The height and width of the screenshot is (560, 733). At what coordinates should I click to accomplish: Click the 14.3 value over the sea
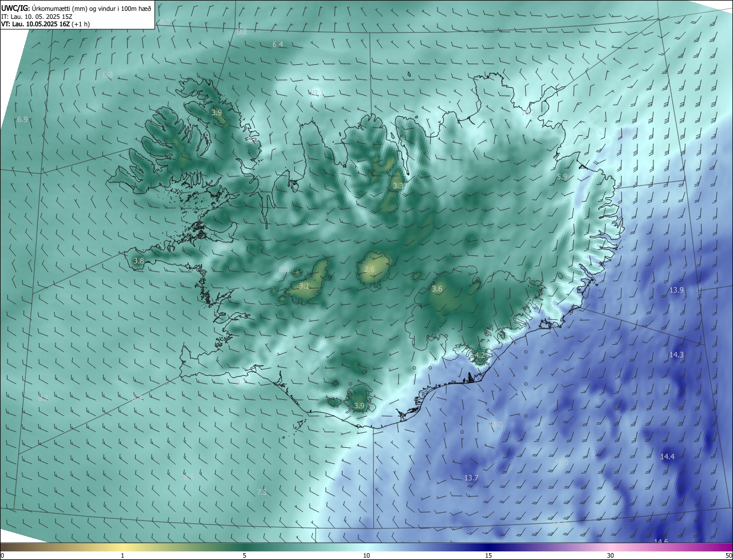pos(676,355)
